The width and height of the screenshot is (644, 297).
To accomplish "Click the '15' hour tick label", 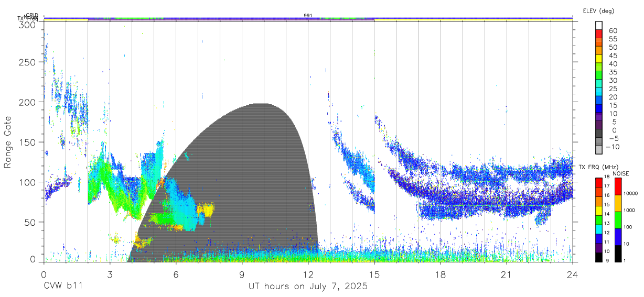I will point(374,274).
